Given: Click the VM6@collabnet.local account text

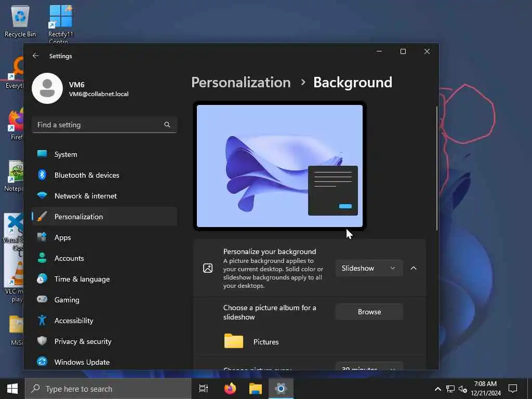Looking at the screenshot, I should (x=98, y=94).
